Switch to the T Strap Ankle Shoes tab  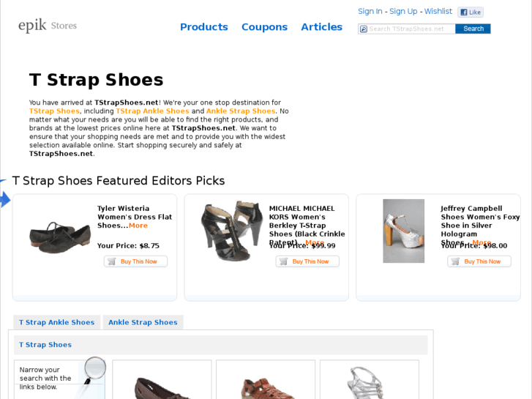[56, 322]
